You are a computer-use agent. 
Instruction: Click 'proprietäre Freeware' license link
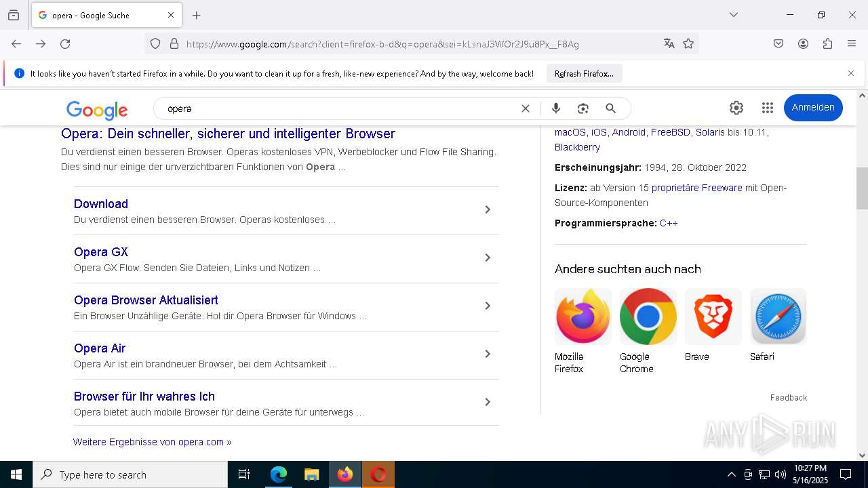click(x=696, y=188)
